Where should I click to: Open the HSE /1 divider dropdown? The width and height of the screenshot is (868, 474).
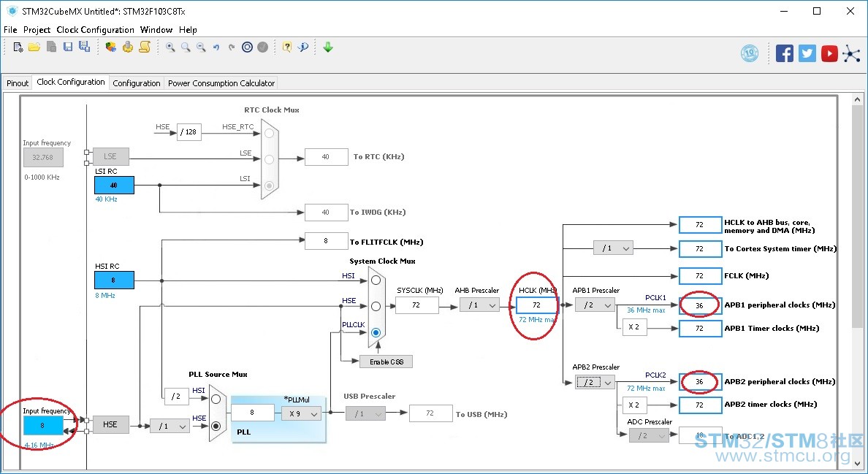[170, 426]
